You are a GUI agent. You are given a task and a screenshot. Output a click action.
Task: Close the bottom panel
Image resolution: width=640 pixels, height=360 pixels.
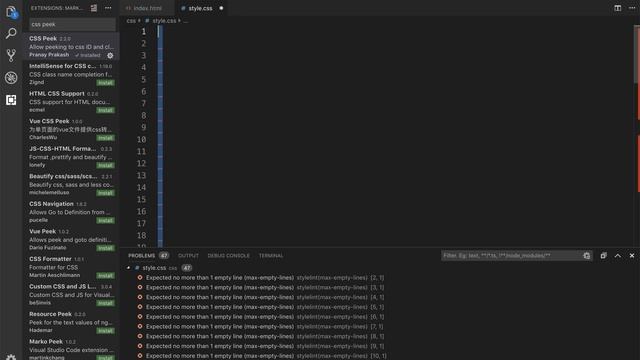pyautogui.click(x=632, y=256)
